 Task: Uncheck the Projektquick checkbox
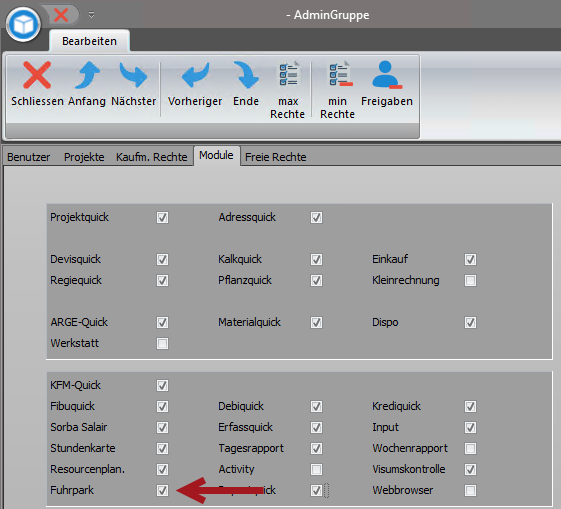pos(162,217)
